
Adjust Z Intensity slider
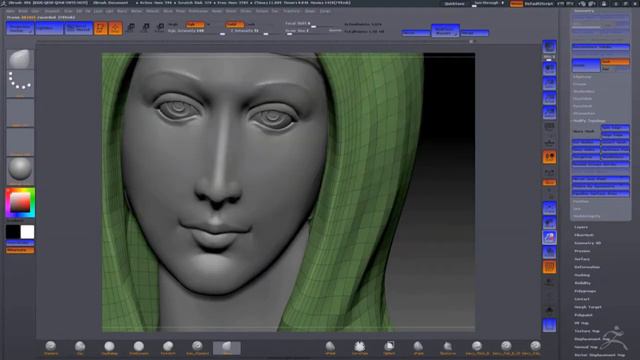coord(248,31)
